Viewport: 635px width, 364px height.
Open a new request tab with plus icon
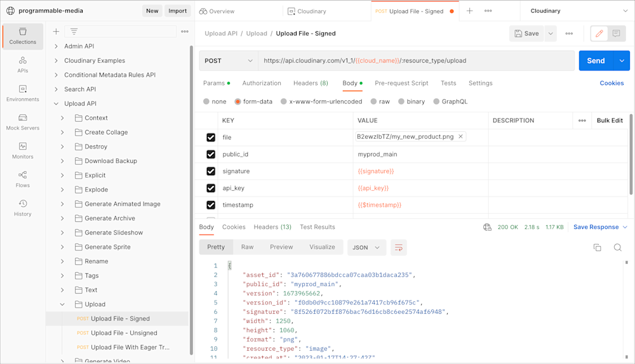[469, 11]
